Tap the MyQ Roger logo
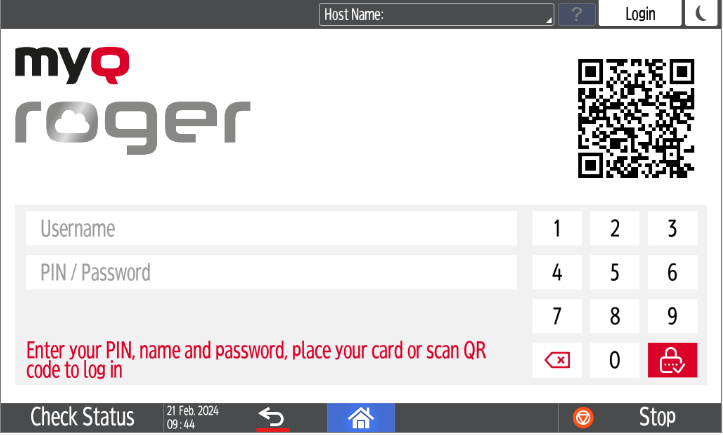 [x=133, y=100]
